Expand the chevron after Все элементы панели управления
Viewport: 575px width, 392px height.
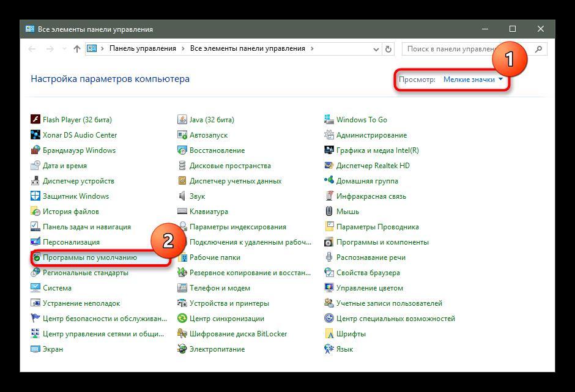312,48
